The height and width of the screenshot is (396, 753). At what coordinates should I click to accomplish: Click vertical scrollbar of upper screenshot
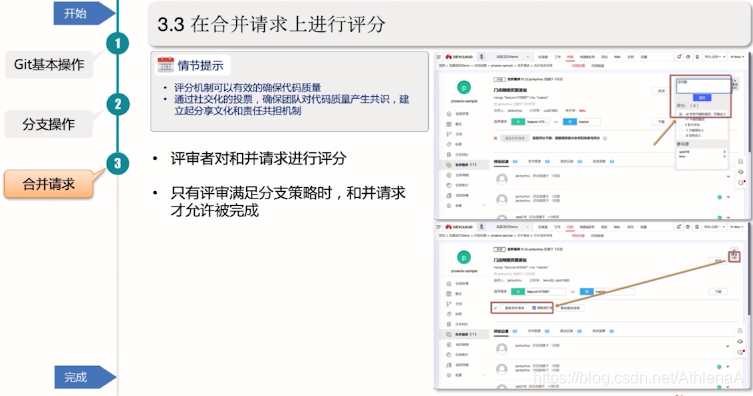click(x=750, y=102)
